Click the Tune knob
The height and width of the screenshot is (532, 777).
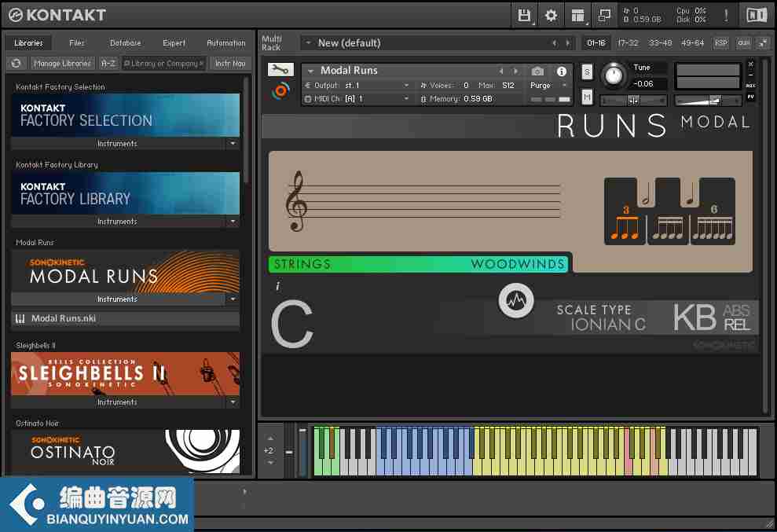point(614,75)
